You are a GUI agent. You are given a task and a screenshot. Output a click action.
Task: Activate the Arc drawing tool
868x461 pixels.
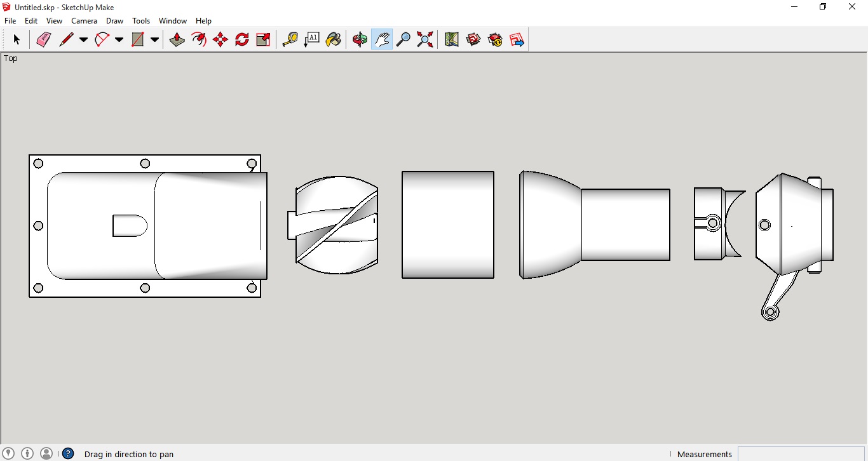click(x=102, y=39)
